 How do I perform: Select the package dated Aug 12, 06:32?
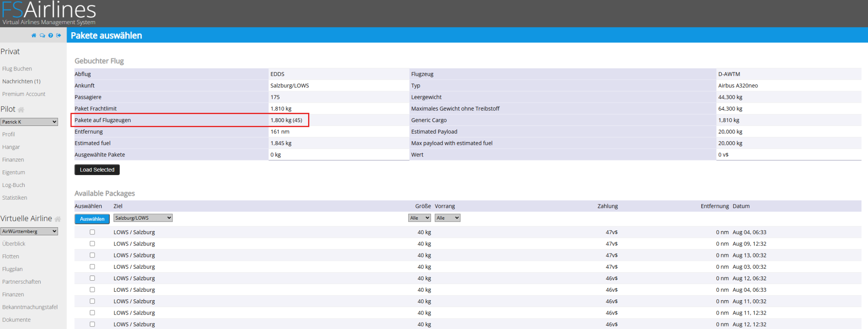point(92,278)
